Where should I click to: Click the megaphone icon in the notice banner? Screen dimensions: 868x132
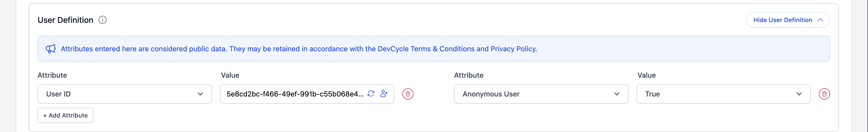click(x=51, y=49)
